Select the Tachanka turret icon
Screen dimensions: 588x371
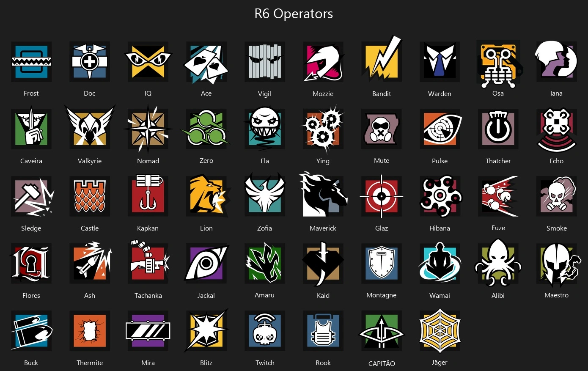[149, 262]
